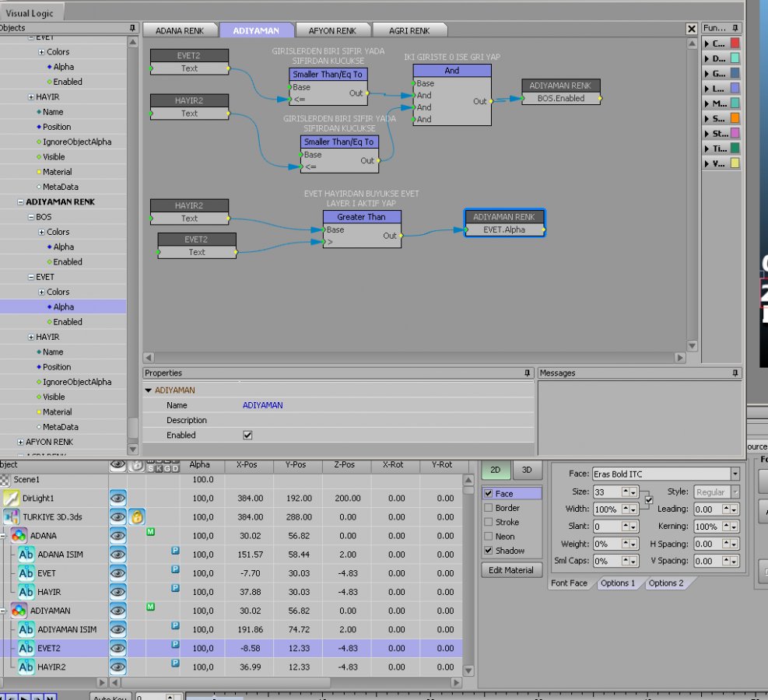Click the ADANA group object icon
The height and width of the screenshot is (700, 768).
(19, 536)
